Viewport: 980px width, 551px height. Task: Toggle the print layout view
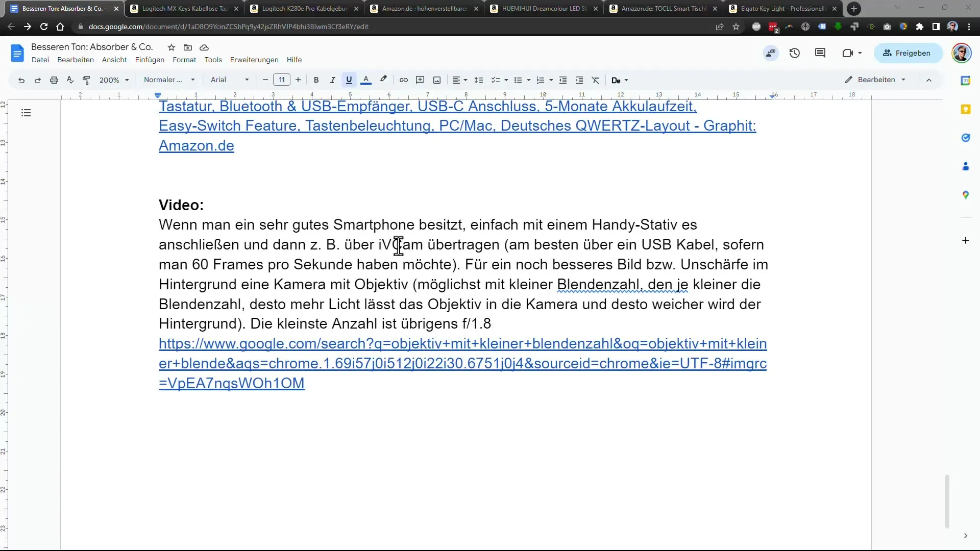113,59
